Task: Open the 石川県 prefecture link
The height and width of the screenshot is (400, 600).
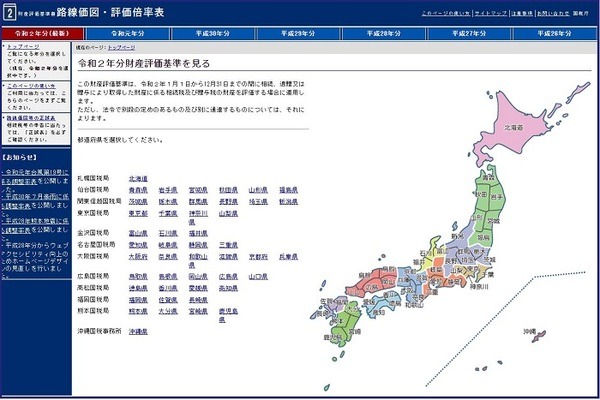Action: coord(168,233)
